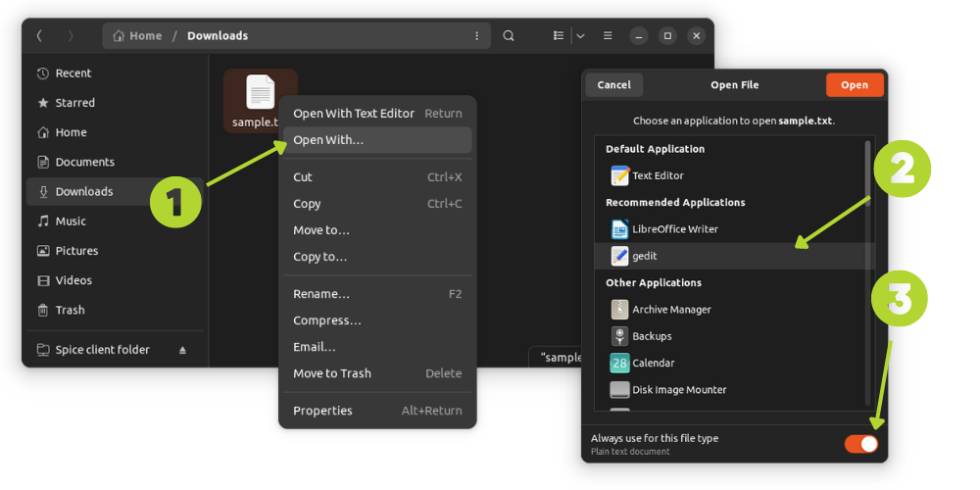Select the Archive Manager application

[x=671, y=310]
